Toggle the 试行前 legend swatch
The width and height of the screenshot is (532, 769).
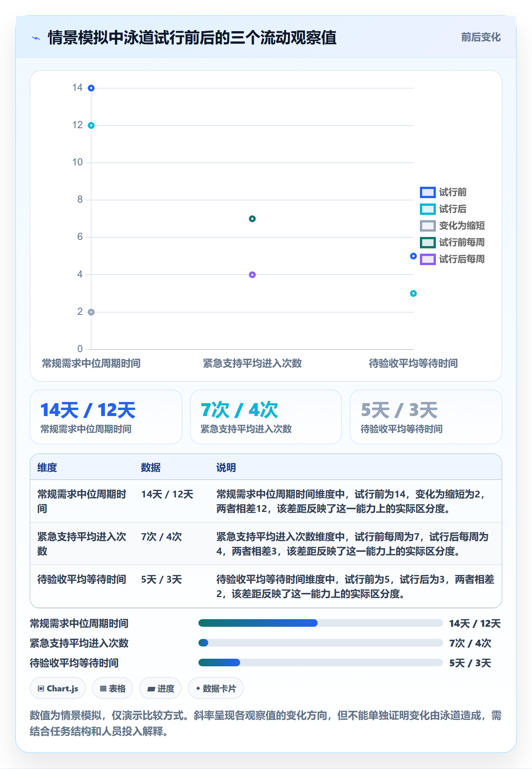427,192
